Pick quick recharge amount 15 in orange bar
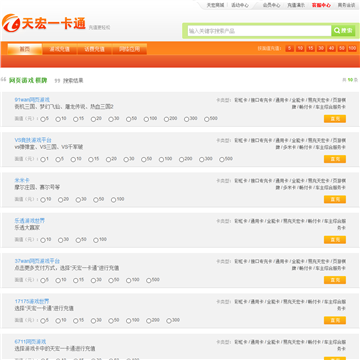This screenshot has width=360, height=360. (x=311, y=48)
